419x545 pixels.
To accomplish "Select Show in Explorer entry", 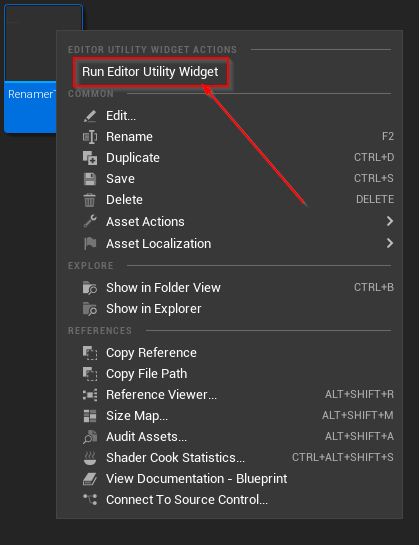I will coord(229,309).
